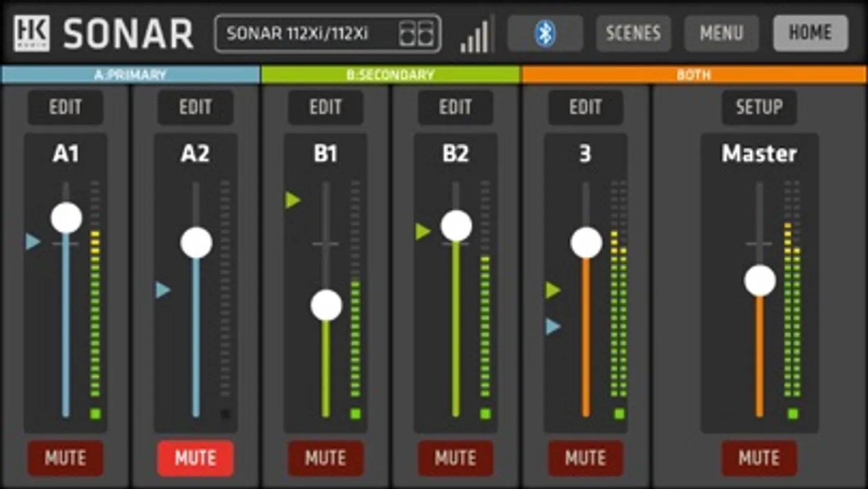Viewport: 868px width, 489px height.
Task: Mute channel 3
Action: (586, 458)
